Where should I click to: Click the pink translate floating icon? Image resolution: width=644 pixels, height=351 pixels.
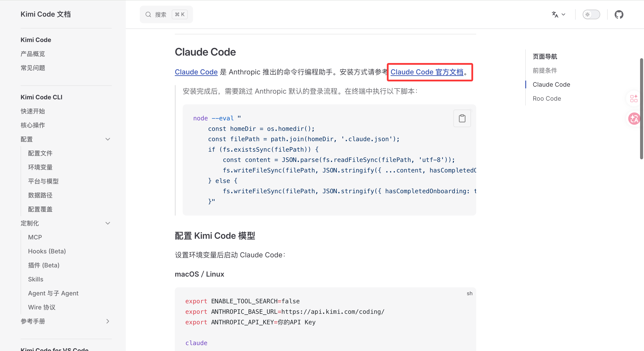[x=634, y=119]
